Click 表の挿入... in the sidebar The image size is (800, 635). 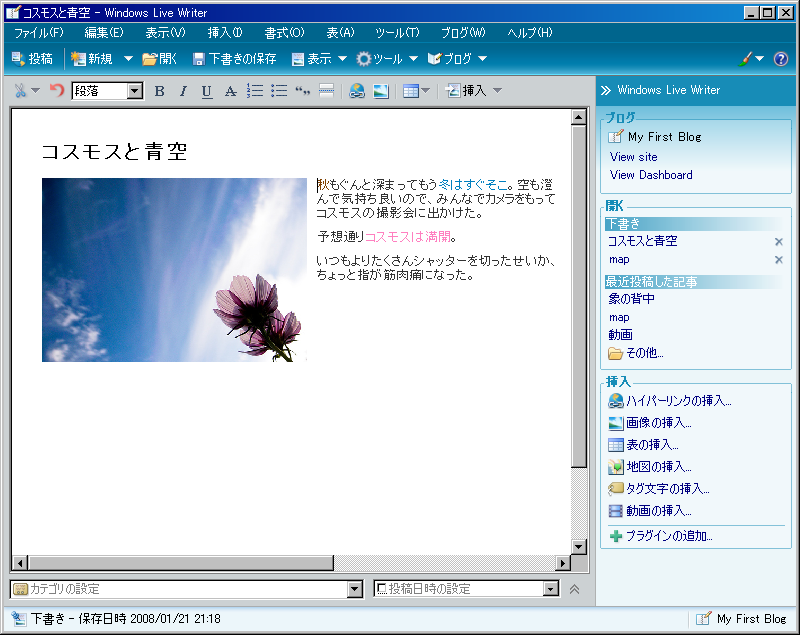pyautogui.click(x=643, y=445)
